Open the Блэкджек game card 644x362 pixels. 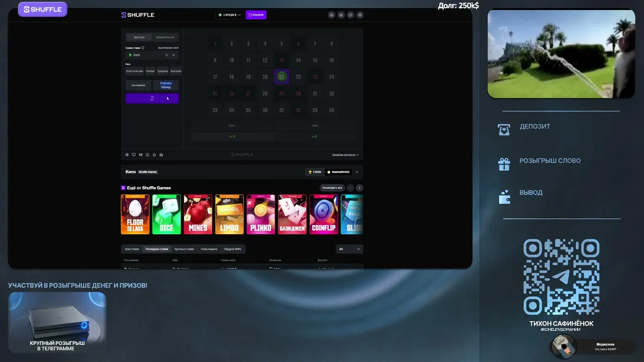(292, 215)
